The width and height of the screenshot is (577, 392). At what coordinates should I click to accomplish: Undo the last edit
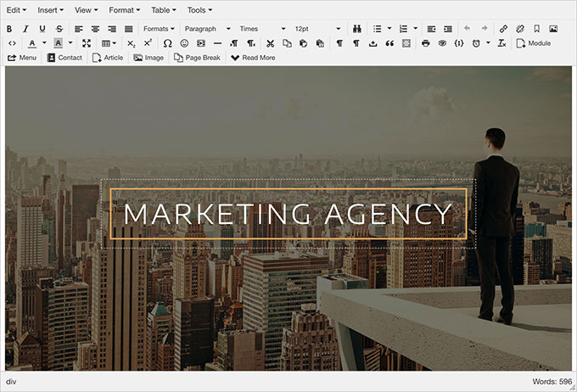pyautogui.click(x=467, y=29)
